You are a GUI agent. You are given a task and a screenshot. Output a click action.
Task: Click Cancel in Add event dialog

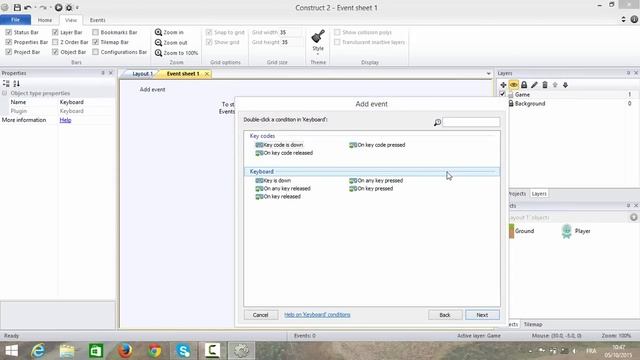coord(260,315)
